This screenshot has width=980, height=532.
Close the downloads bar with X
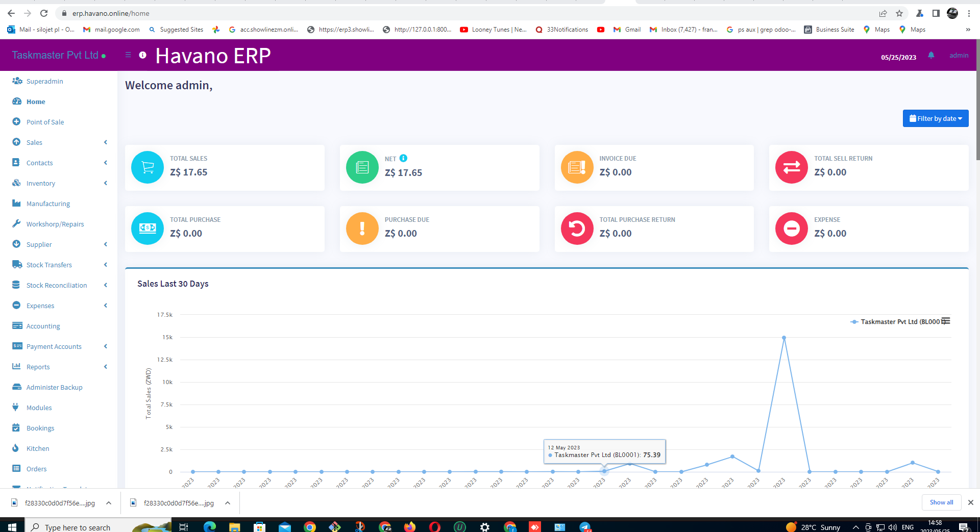click(x=971, y=502)
